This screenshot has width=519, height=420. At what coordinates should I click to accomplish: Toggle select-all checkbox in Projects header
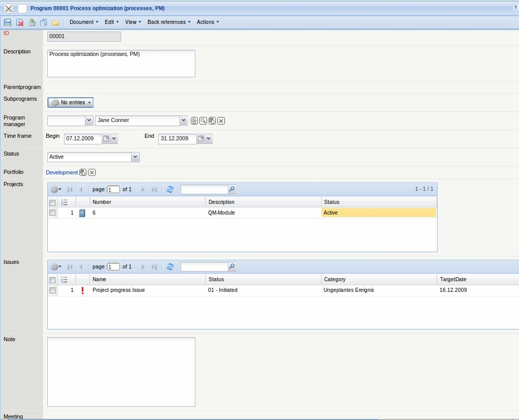[x=52, y=202]
